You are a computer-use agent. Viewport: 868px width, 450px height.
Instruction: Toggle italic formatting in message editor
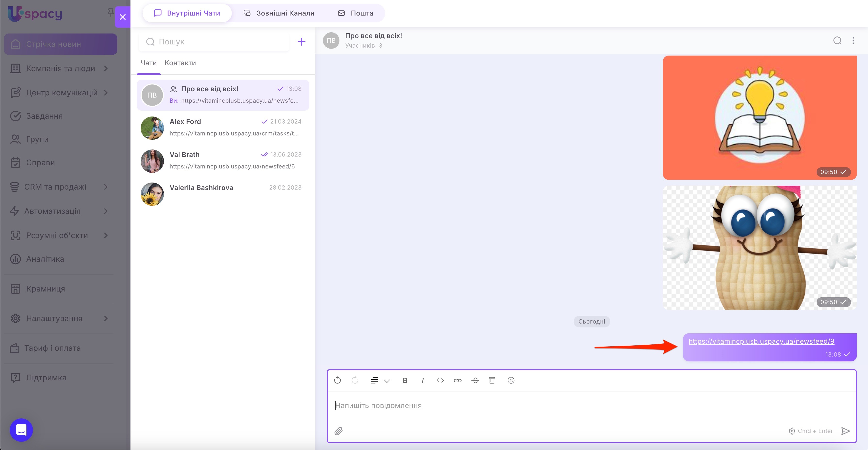pyautogui.click(x=423, y=381)
